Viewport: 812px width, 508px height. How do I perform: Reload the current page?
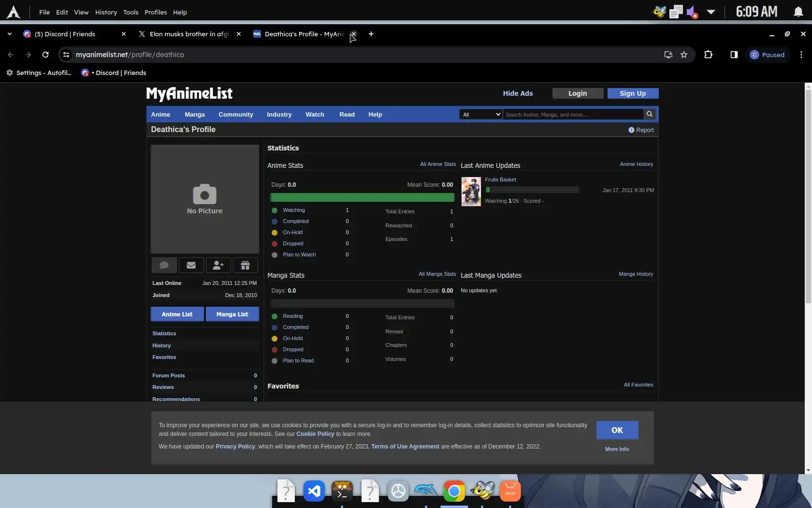coord(45,55)
